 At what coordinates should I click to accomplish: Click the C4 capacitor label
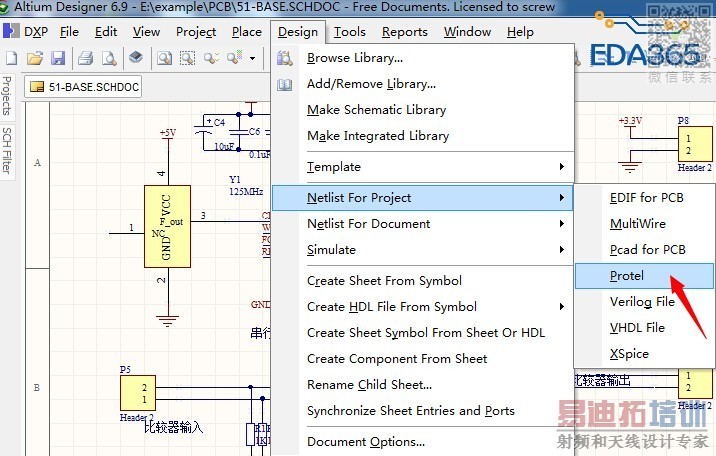pos(220,122)
